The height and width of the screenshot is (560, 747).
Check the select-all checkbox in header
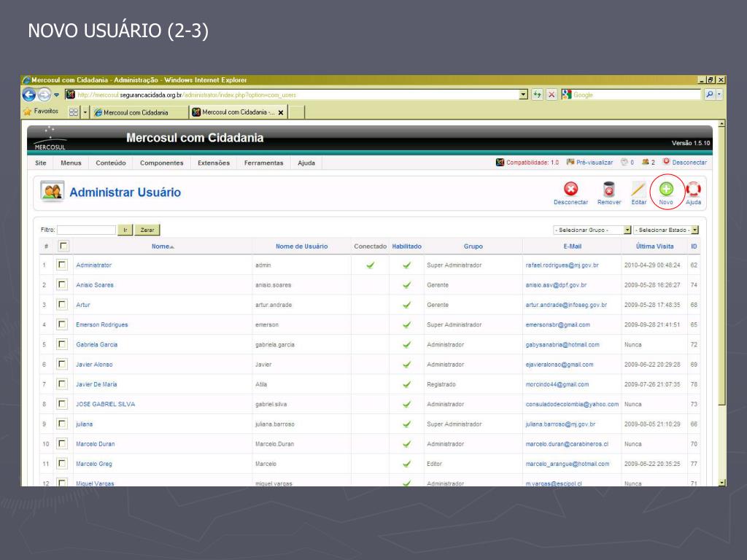pos(63,246)
